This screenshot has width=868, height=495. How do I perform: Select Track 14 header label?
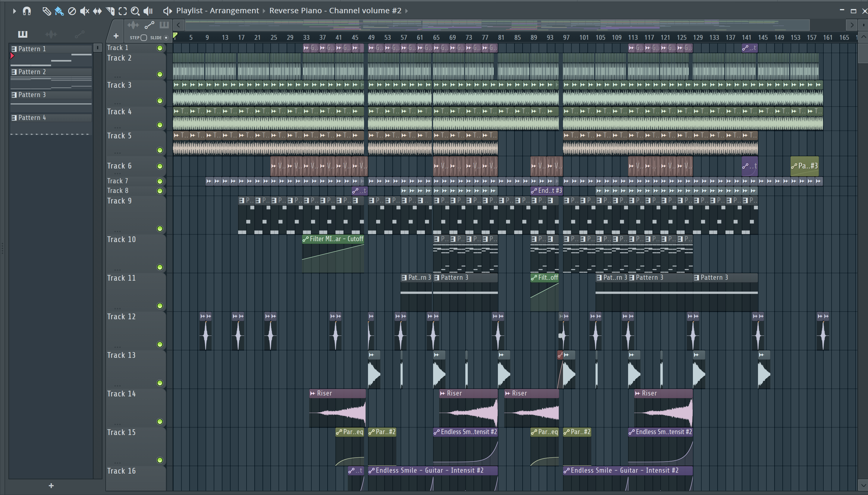click(121, 394)
